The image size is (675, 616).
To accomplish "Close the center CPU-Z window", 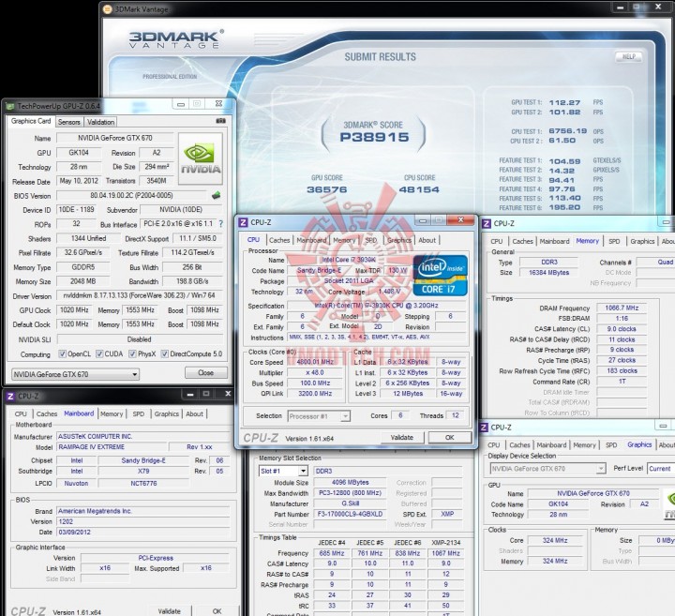I will pyautogui.click(x=460, y=220).
